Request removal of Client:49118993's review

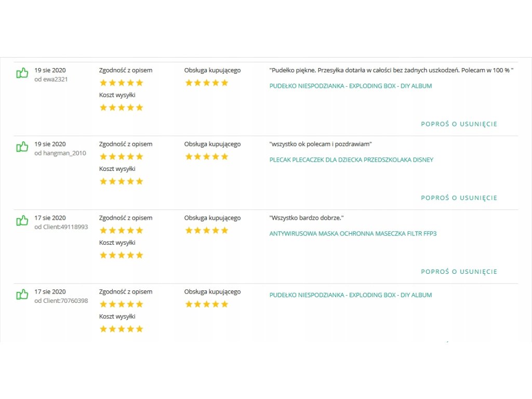coord(459,272)
